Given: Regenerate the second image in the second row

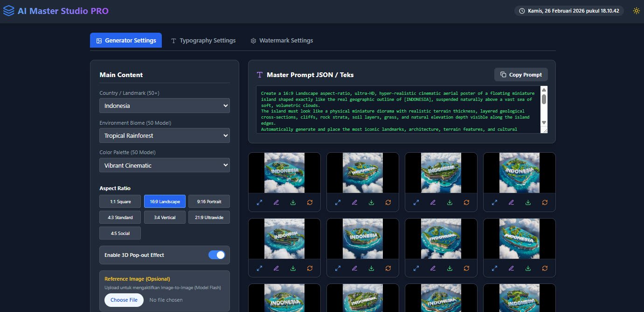Looking at the screenshot, I should click(388, 268).
